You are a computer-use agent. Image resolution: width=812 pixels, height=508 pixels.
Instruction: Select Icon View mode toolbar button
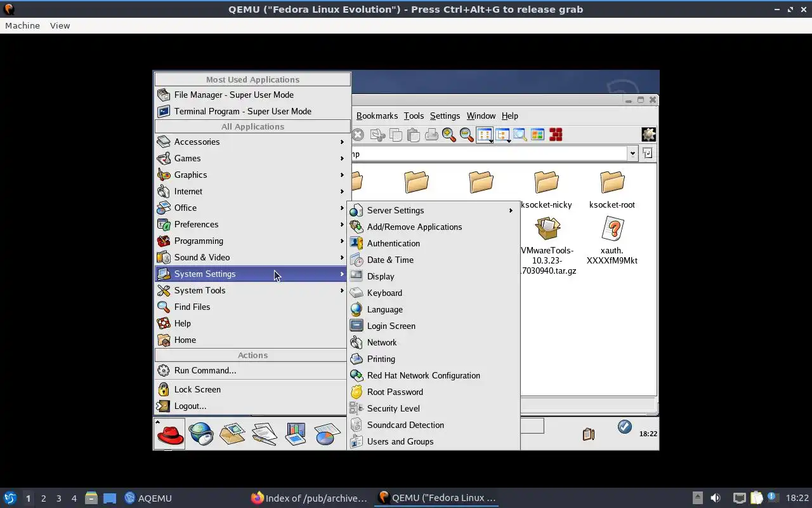tap(485, 135)
